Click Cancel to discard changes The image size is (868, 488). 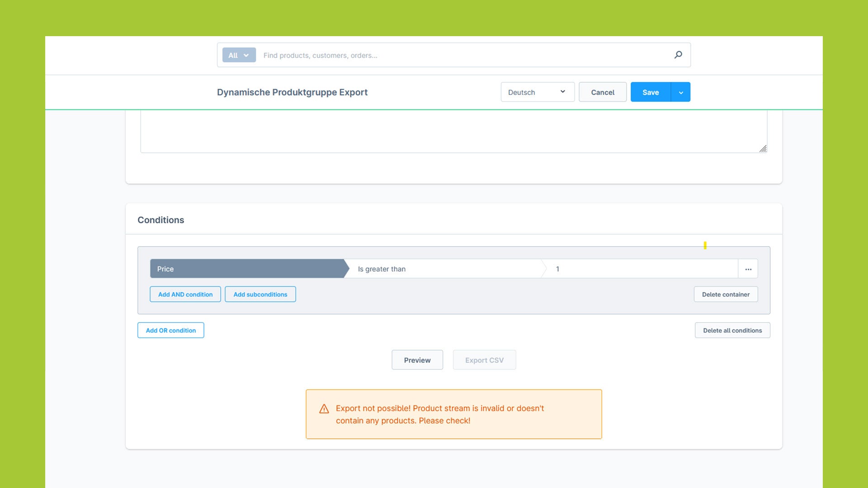click(x=602, y=92)
